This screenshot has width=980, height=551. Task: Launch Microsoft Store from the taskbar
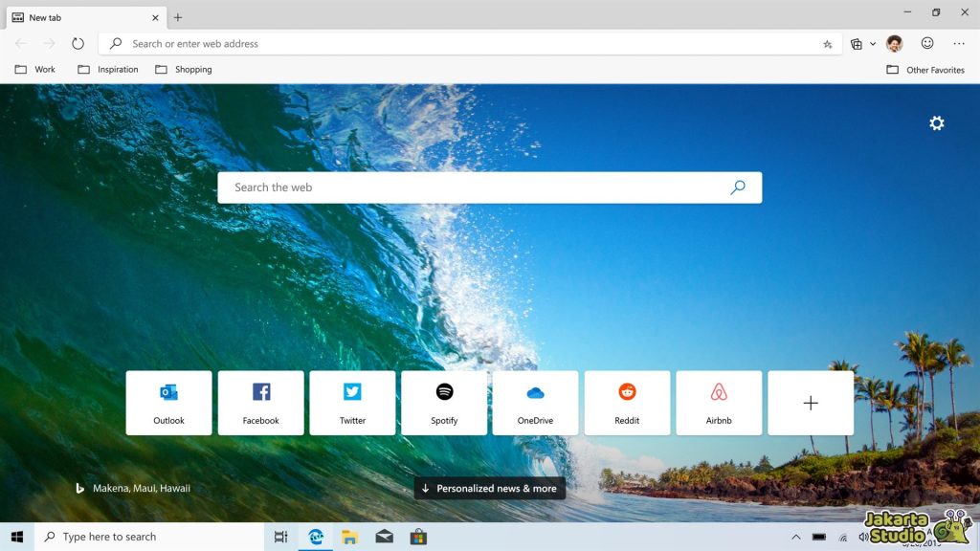pos(418,536)
